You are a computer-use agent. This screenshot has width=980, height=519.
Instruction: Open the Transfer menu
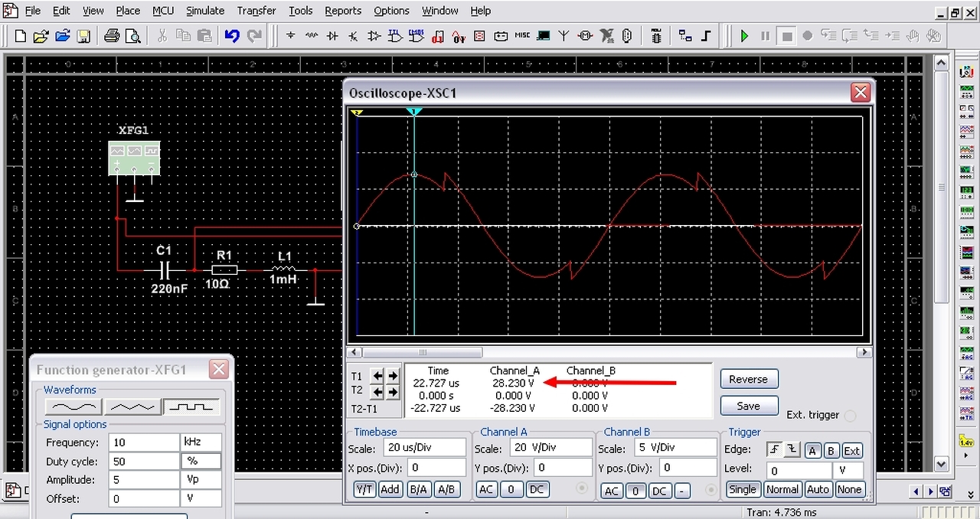pyautogui.click(x=256, y=11)
